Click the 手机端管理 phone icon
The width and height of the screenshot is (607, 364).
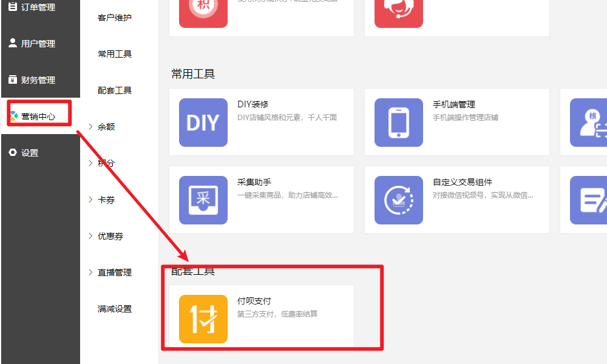[399, 122]
